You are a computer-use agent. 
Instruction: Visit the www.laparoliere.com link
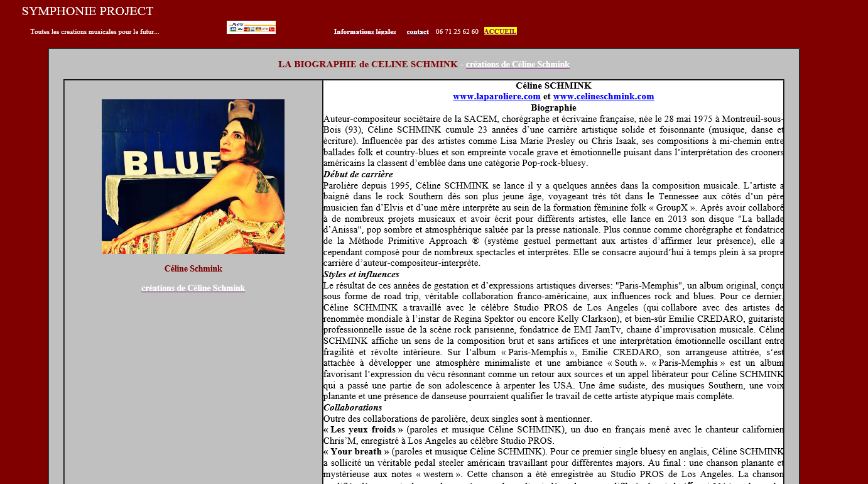496,97
